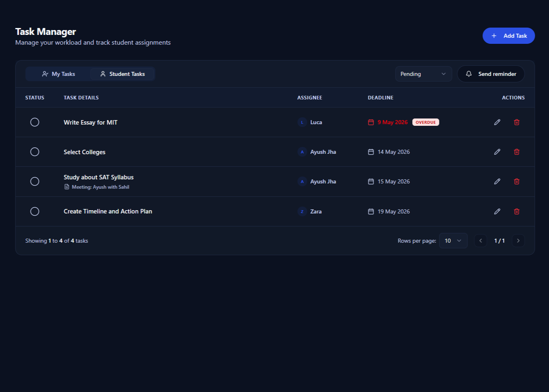Click the Send reminder button
This screenshot has height=392, width=549.
click(x=491, y=74)
